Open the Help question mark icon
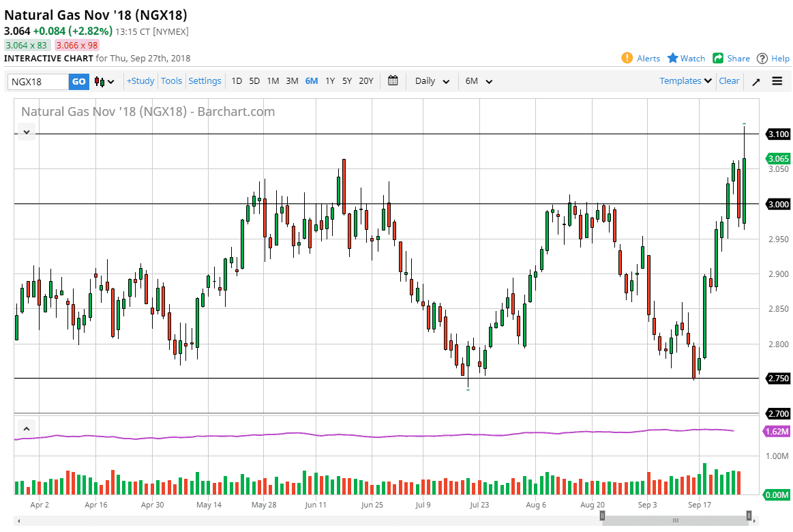 click(762, 58)
